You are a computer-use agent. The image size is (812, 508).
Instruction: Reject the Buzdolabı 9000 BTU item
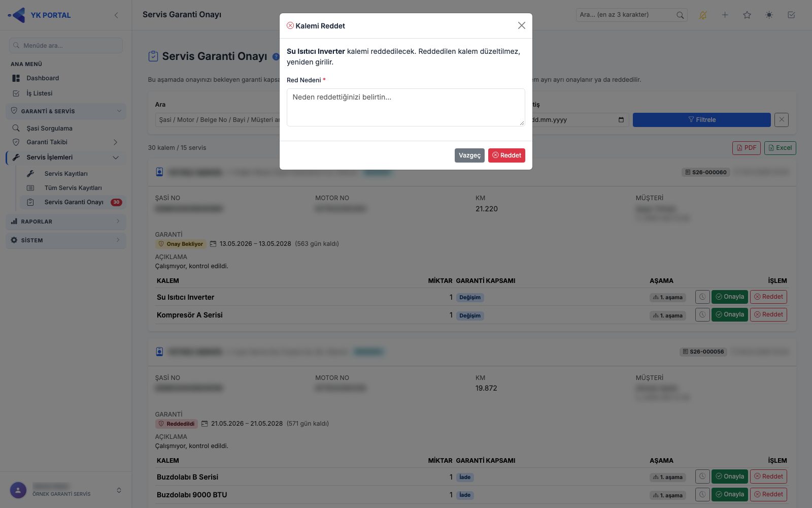click(768, 494)
